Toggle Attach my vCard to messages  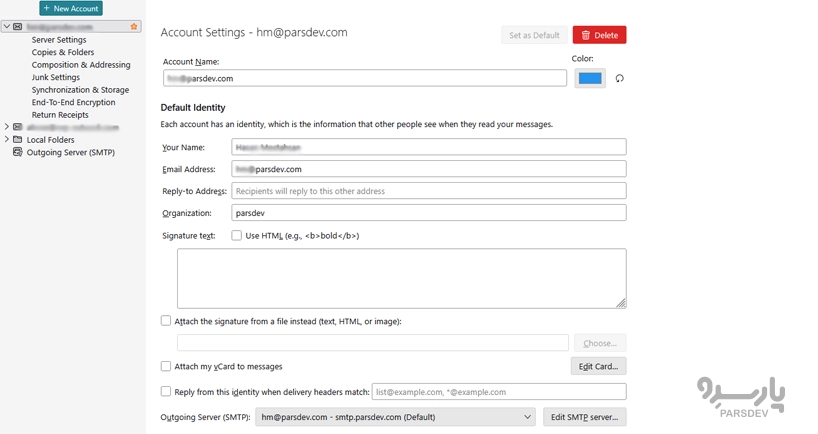tap(166, 367)
